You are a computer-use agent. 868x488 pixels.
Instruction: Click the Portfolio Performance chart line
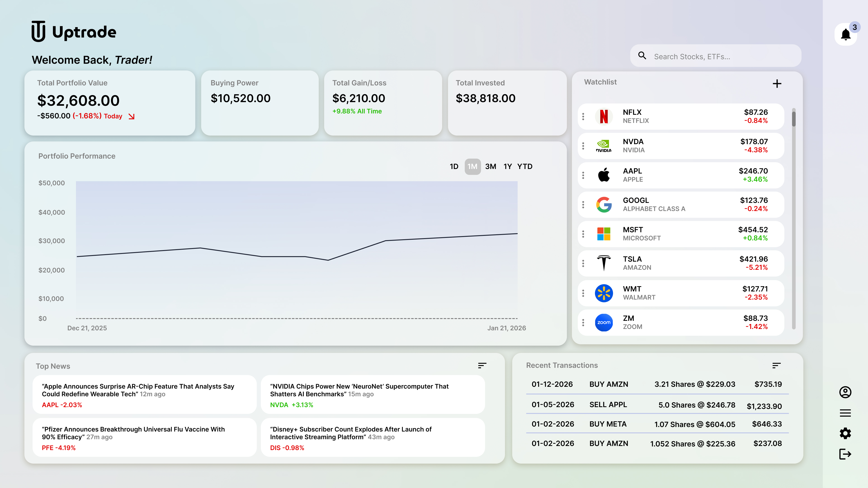click(297, 247)
